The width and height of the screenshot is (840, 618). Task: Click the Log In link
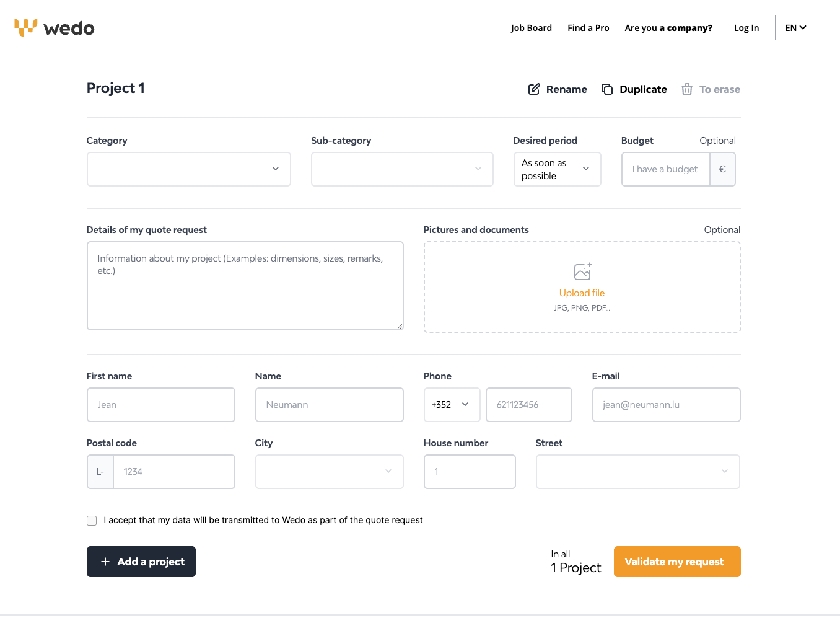[x=746, y=28]
